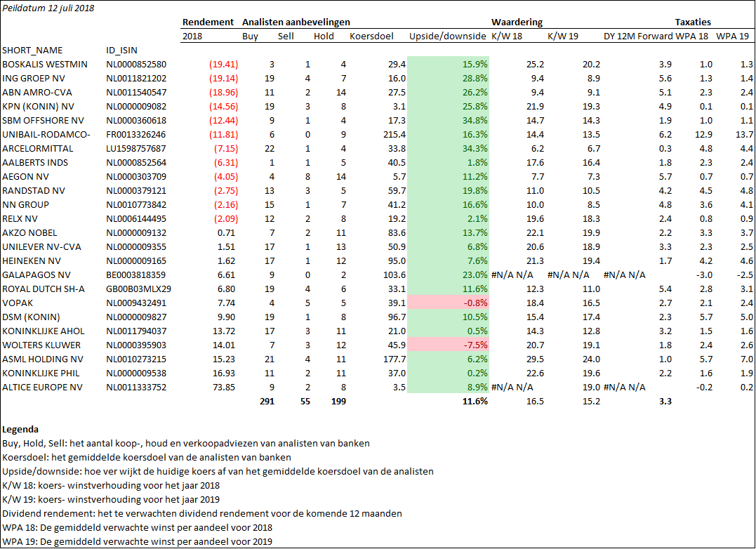Select the 'RELX NV' name cell
756x549 pixels.
coord(20,218)
